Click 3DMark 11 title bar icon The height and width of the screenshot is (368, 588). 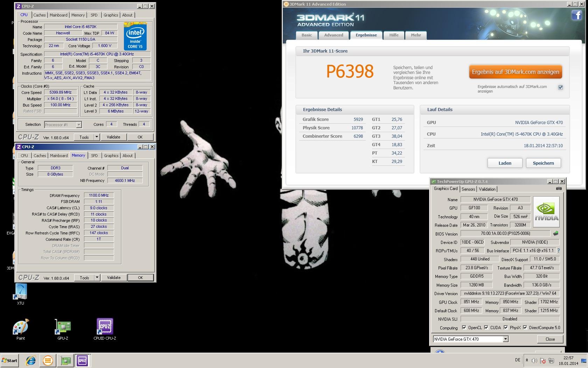click(286, 4)
